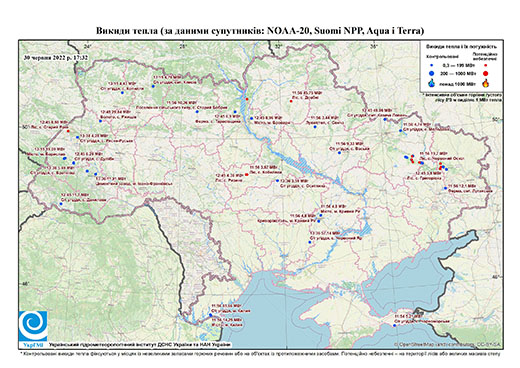Select the red marker north of Kyiv reservoir
Image resolution: width=520 pixels, height=368 pixels.
tap(247, 99)
